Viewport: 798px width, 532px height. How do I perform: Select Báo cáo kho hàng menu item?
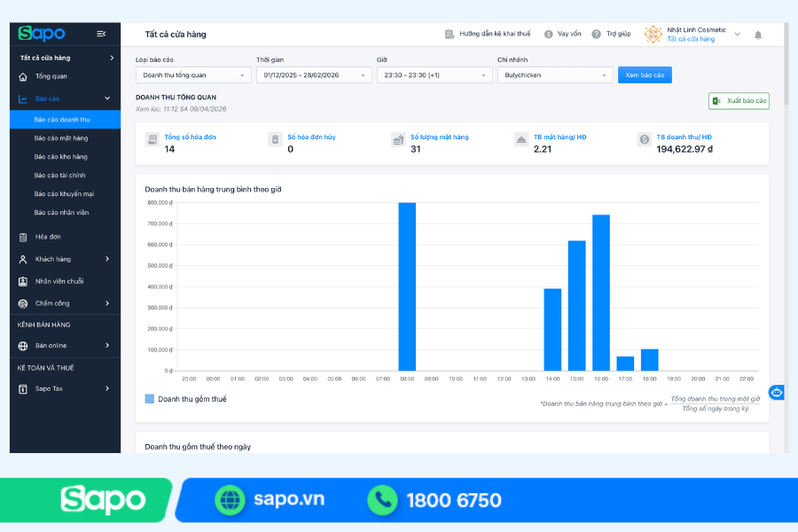61,157
